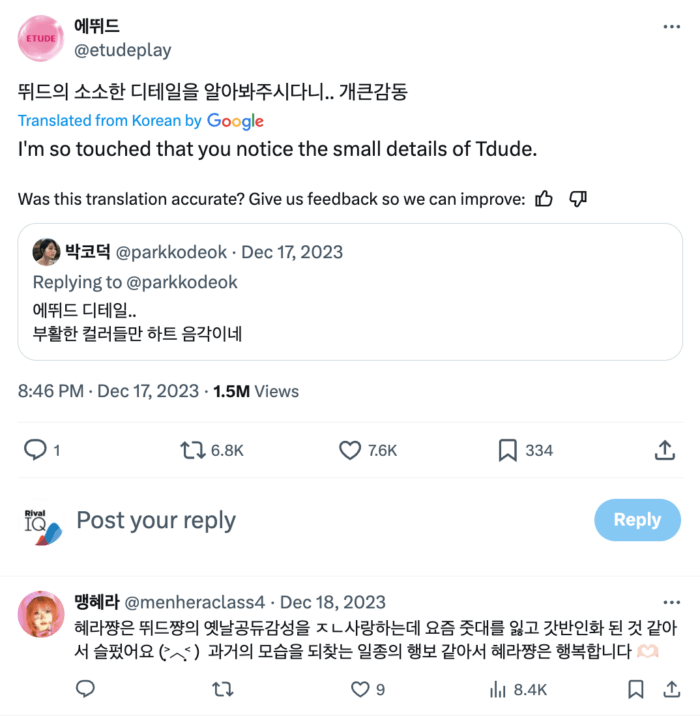Click the 8:46 PM Dec 17 timestamp
Image resolution: width=700 pixels, height=716 pixels.
point(106,392)
